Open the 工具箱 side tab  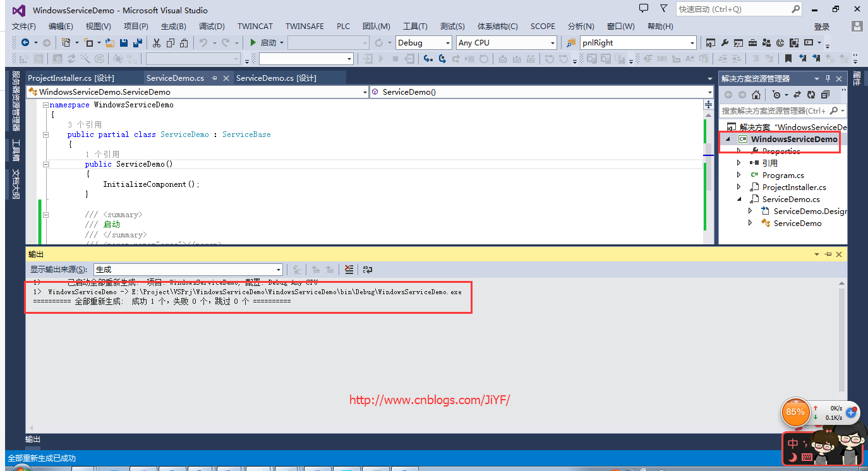tap(16, 150)
